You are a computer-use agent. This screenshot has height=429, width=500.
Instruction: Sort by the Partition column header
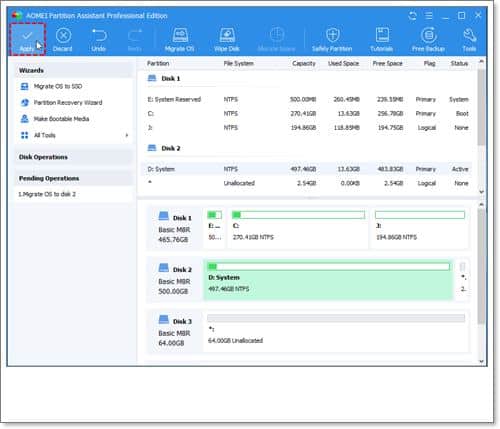pyautogui.click(x=158, y=63)
